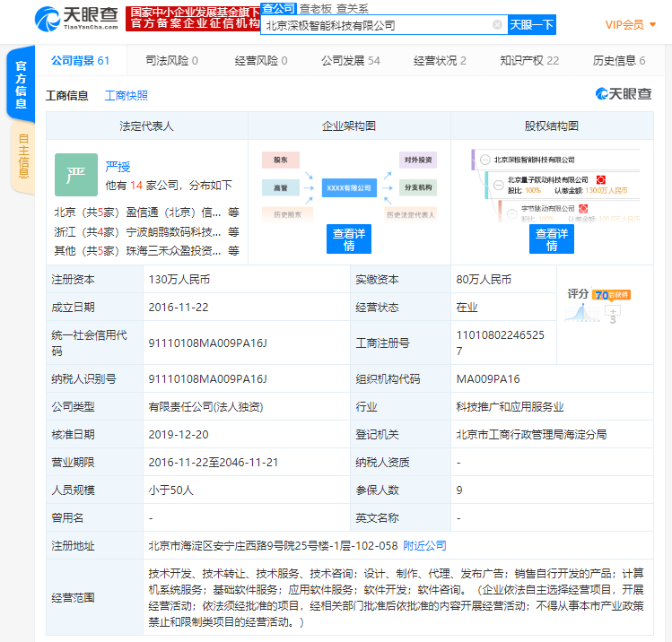Collapse 字节跳动有限公司 equity tree node
The height and width of the screenshot is (642, 672).
(x=512, y=213)
